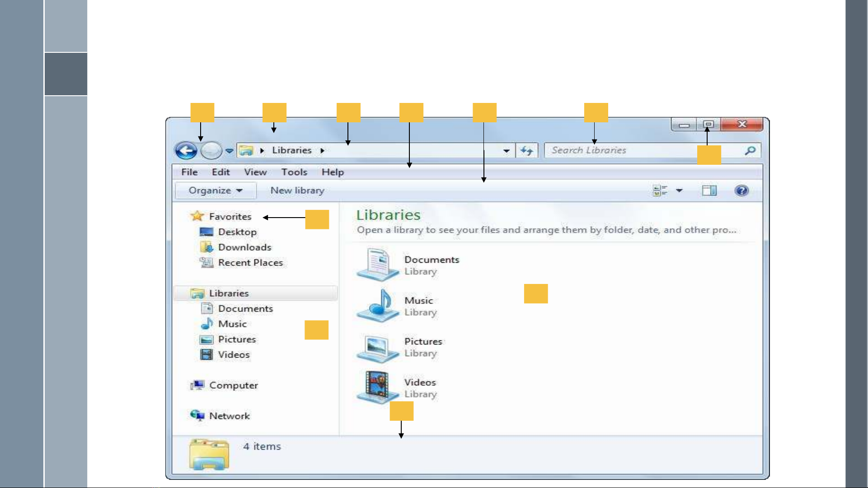Click the magnifier icon in search box
Screen dimensions: 868x488
[x=750, y=151]
